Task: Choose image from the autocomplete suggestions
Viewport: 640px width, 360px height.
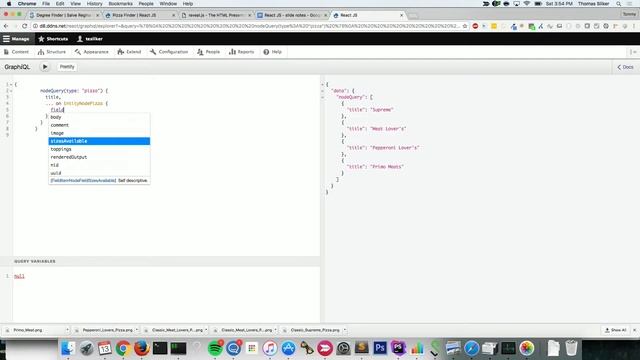Action: click(x=99, y=133)
